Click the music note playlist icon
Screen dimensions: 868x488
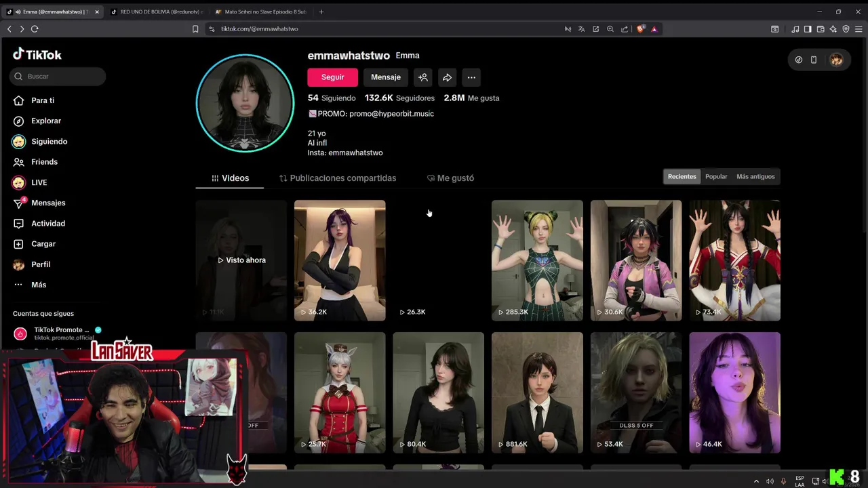[795, 29]
